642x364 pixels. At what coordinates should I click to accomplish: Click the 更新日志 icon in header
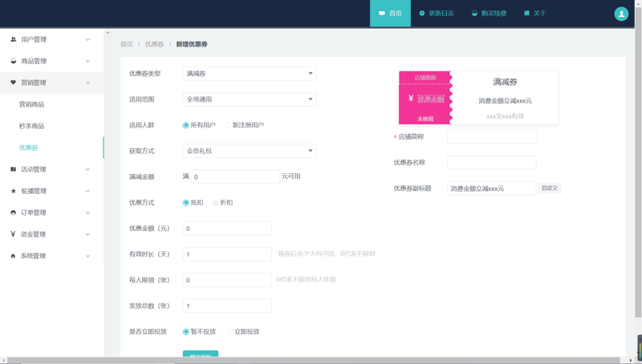click(422, 14)
